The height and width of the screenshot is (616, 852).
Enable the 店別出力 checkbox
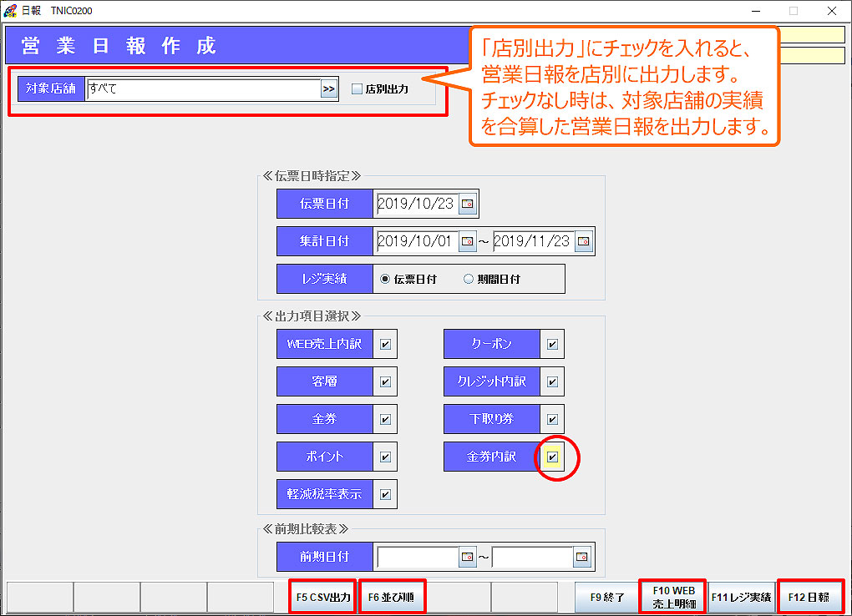[357, 89]
